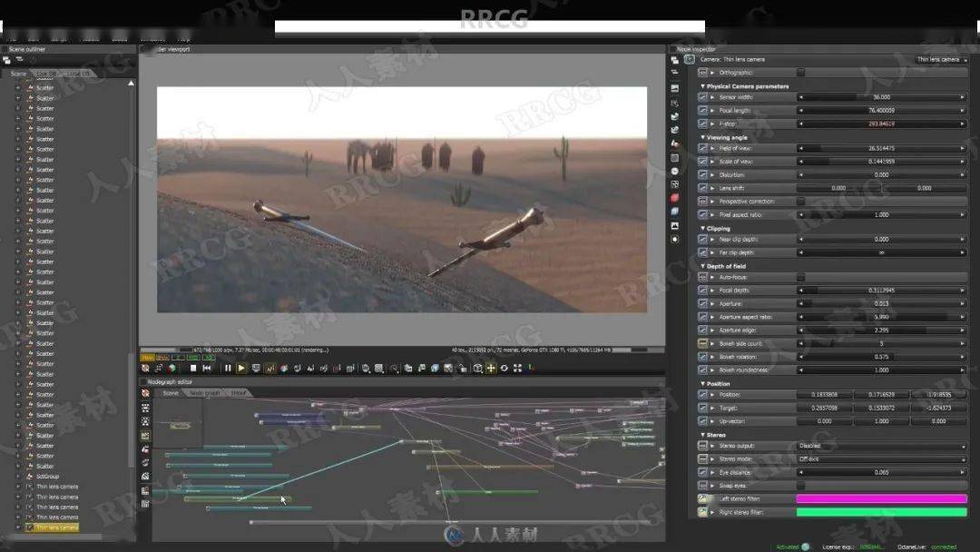
Task: Switch to the Scene tab in nodegraph editor
Action: [170, 393]
